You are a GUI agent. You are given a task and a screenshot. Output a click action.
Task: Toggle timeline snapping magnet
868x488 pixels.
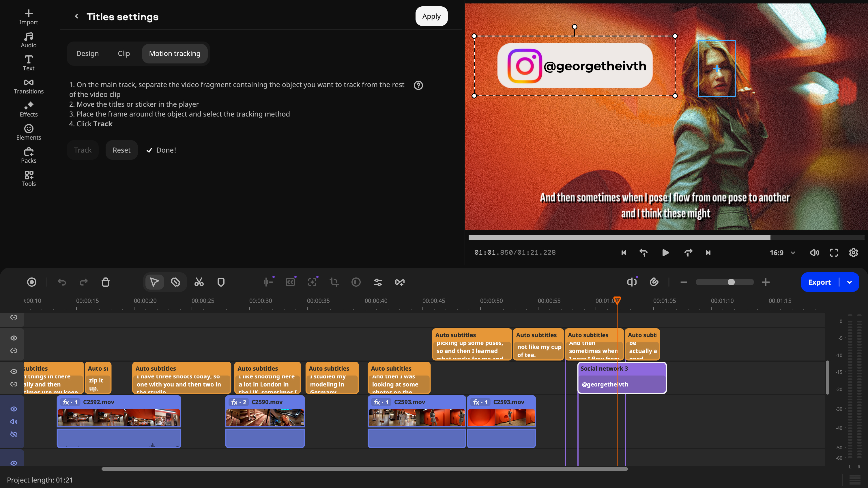[x=654, y=282]
